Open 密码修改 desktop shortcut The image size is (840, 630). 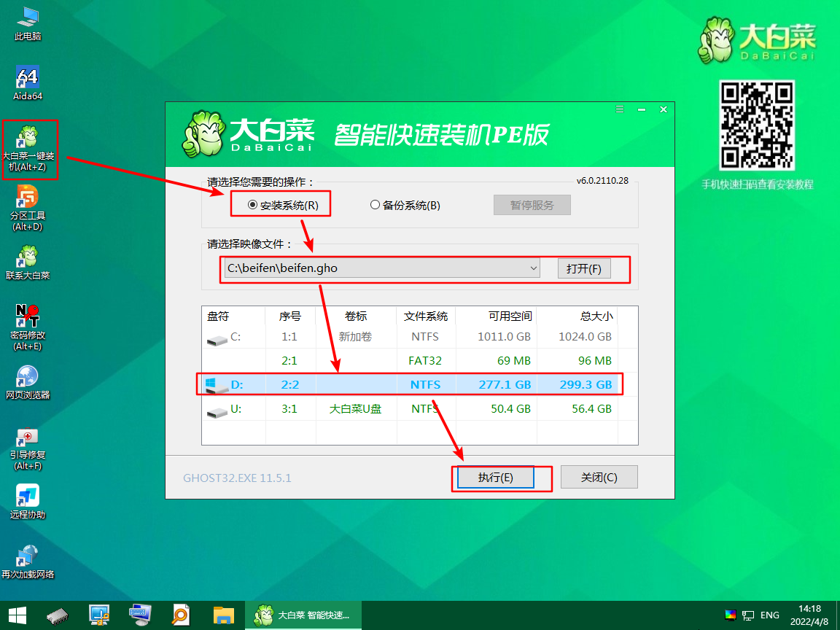tap(27, 328)
